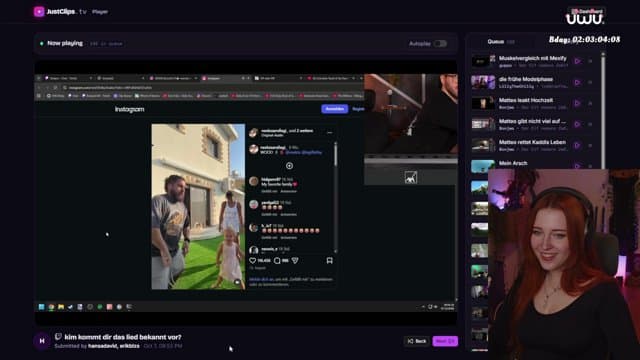Open thumbnail of 'Mattes gibt nicht viel auf'
The width and height of the screenshot is (640, 360).
483,124
